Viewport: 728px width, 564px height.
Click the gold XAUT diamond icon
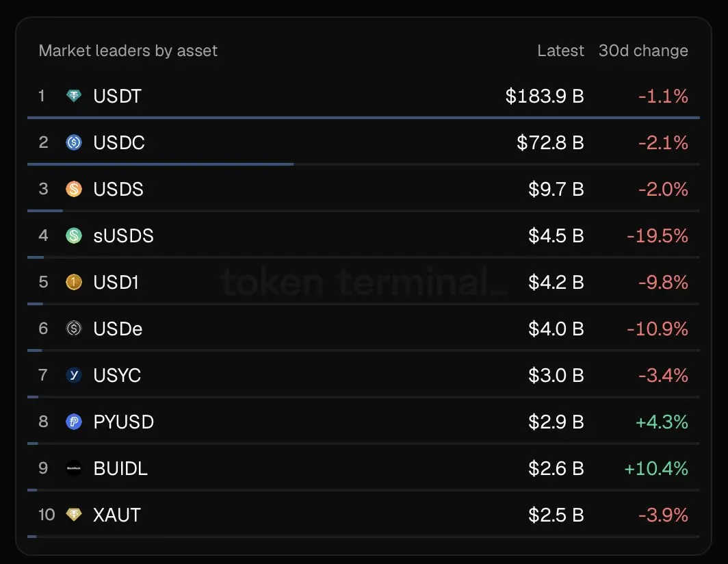point(74,514)
